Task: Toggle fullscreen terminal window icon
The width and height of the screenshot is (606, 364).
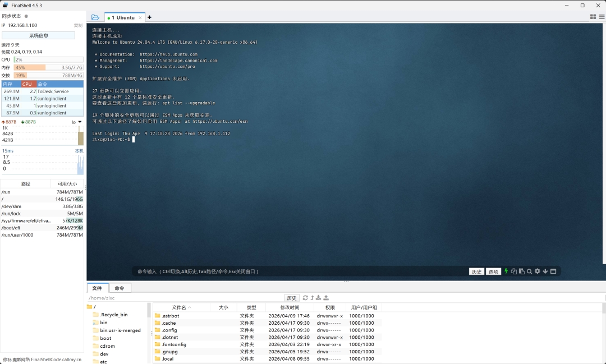Action: 553,271
